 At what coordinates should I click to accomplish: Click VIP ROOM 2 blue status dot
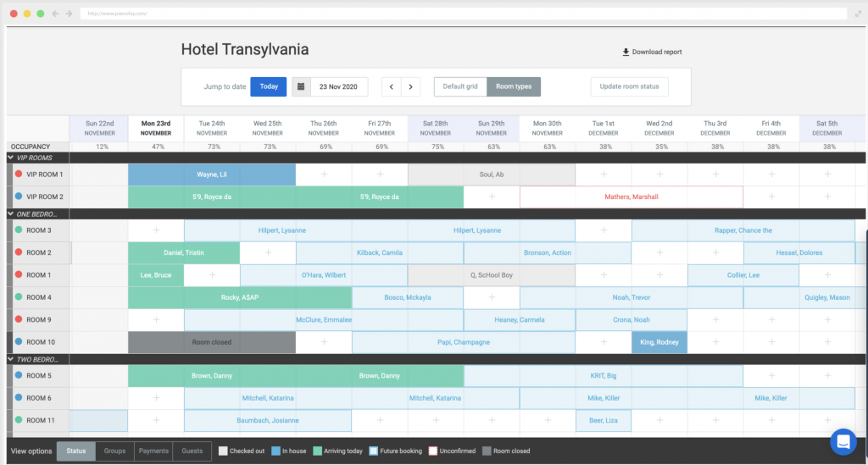(19, 196)
